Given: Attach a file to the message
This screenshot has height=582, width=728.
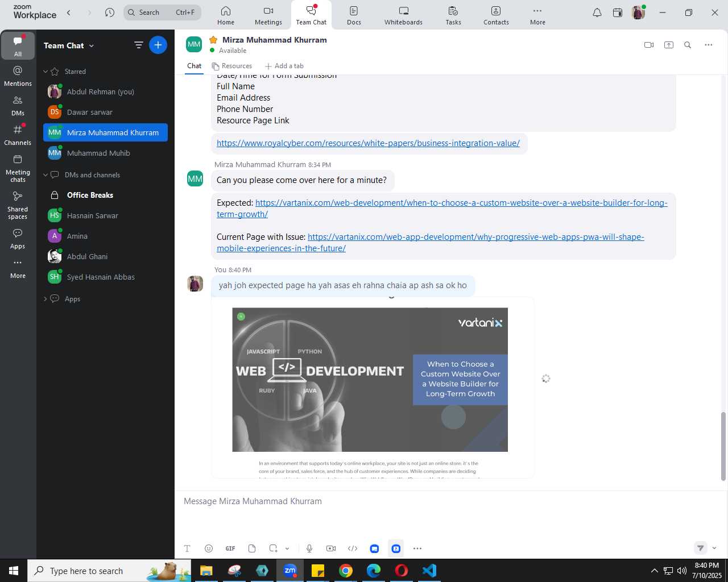Looking at the screenshot, I should 252,548.
